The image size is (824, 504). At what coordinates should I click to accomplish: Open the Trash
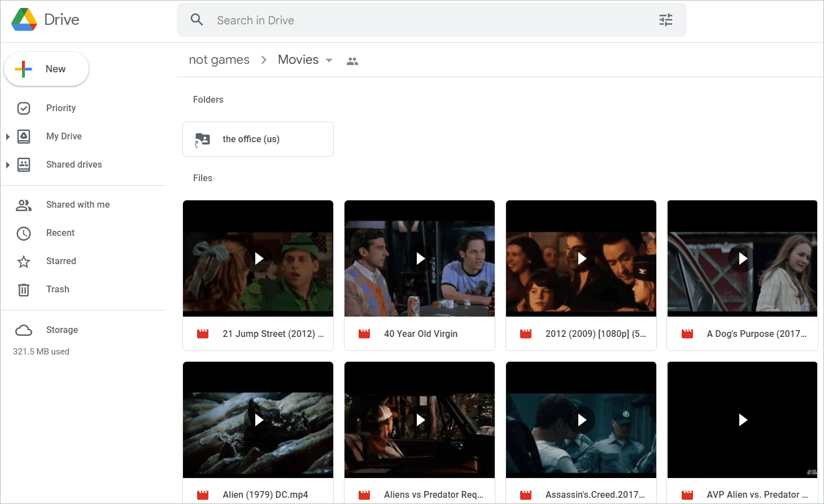(x=58, y=290)
